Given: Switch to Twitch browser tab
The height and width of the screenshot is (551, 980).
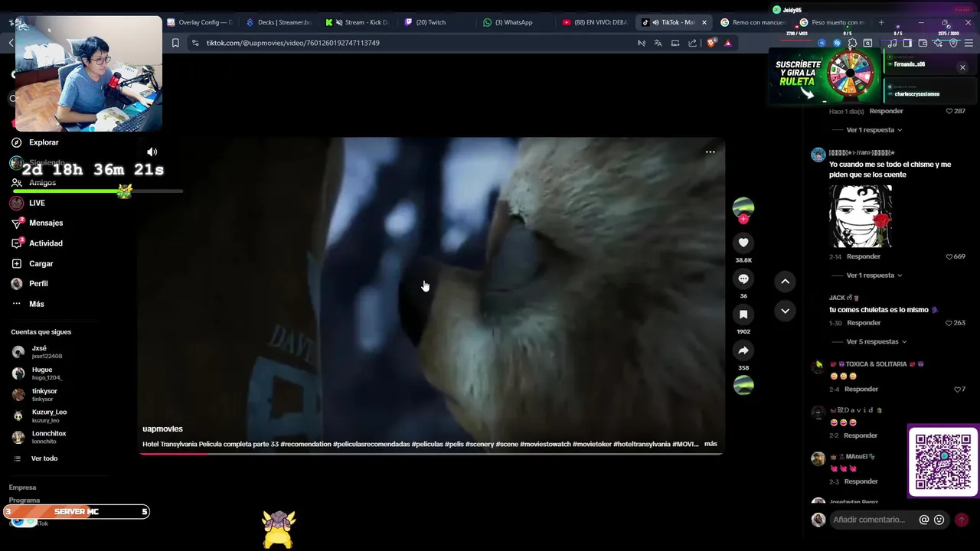Looking at the screenshot, I should point(437,22).
